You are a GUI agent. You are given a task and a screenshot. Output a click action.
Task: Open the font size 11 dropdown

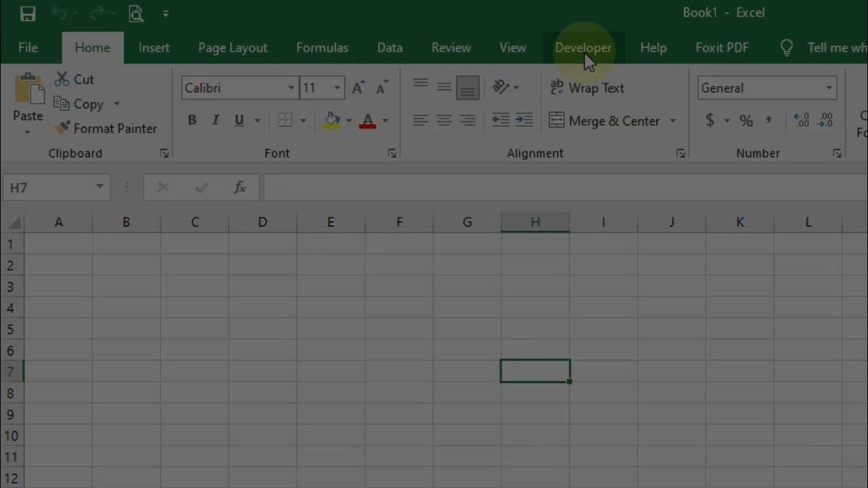pos(336,88)
